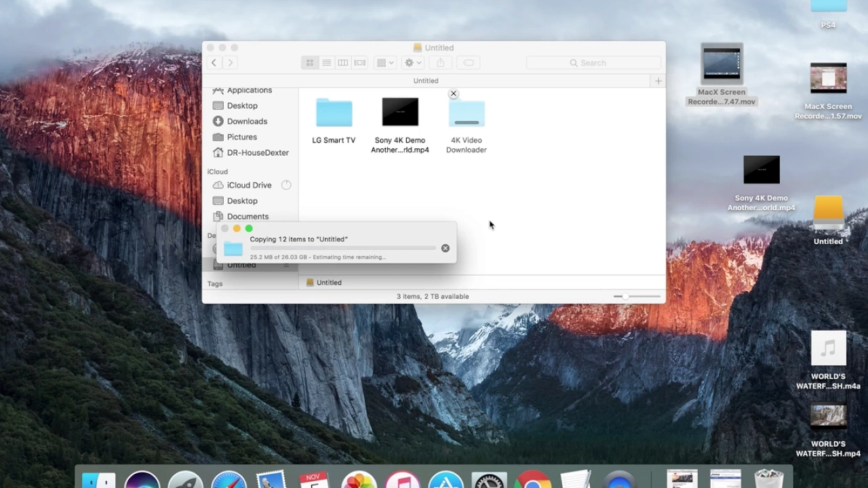Open Google Chrome from the Dock
This screenshot has width=868, height=488.
click(532, 480)
